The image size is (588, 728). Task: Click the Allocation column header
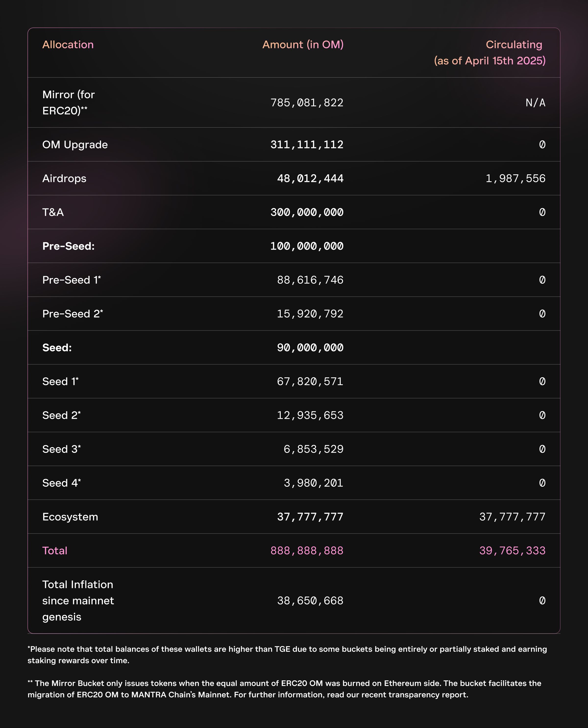68,44
